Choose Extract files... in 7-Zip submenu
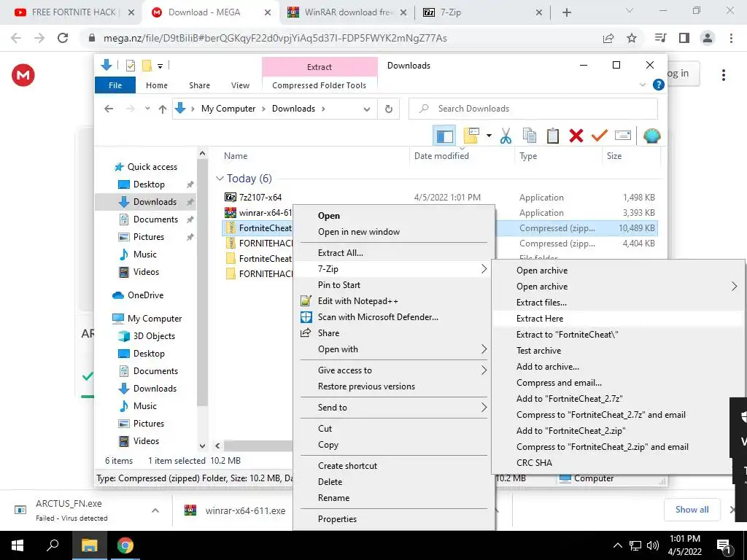Viewport: 747px width, 560px height. (x=617, y=303)
